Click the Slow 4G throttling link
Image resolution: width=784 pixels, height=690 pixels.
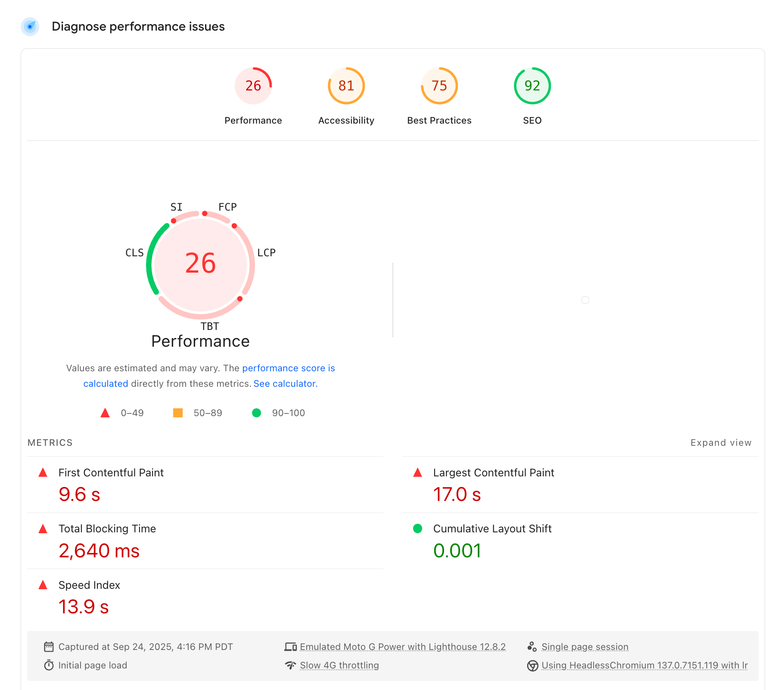pos(339,665)
